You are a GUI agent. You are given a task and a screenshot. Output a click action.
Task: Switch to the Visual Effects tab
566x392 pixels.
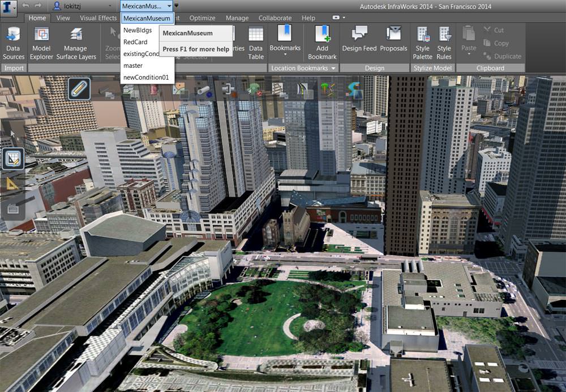pyautogui.click(x=98, y=18)
